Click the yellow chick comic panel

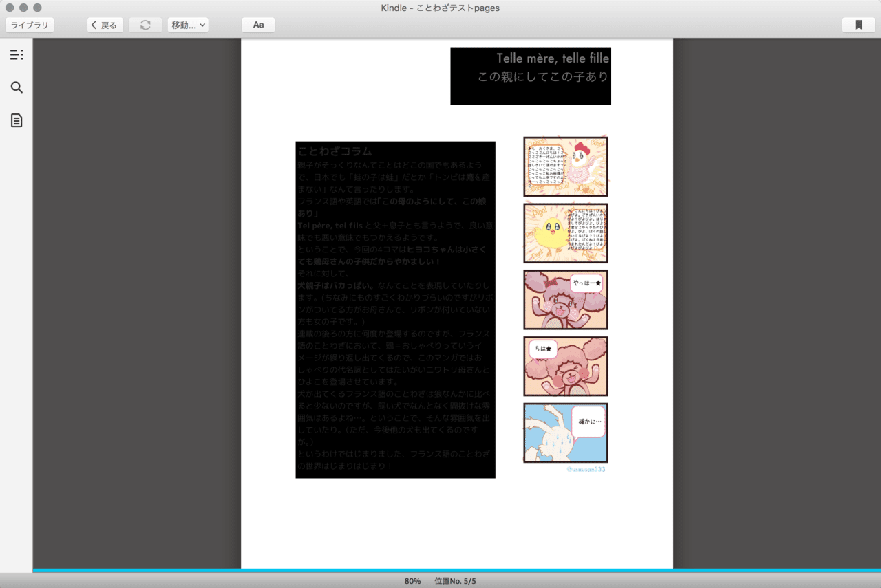(x=566, y=233)
